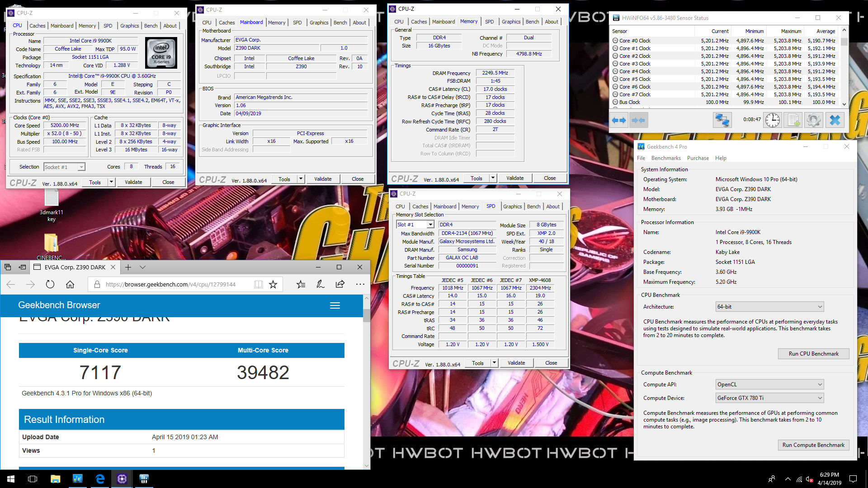
Task: Open Caches tab in CPU-Z CPU window
Action: (x=38, y=26)
